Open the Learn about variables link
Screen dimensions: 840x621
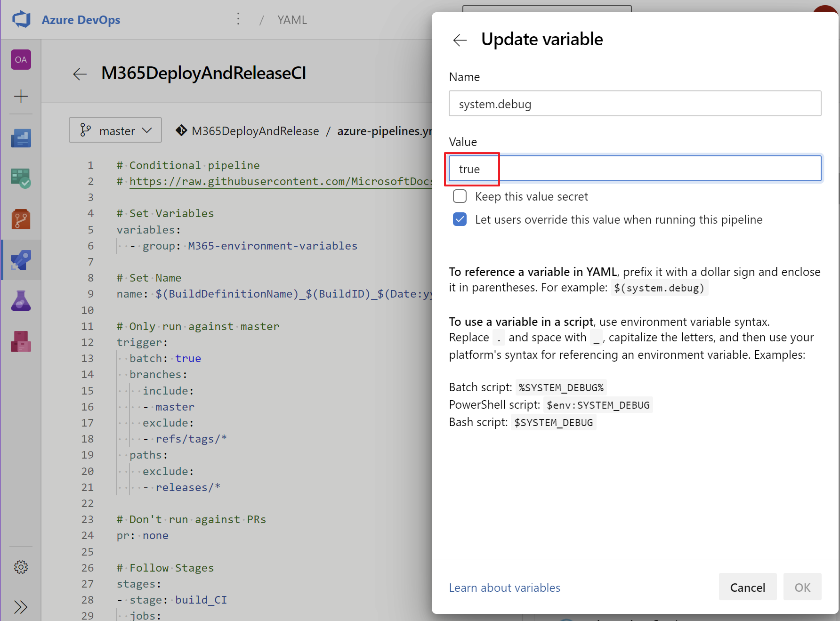point(505,588)
